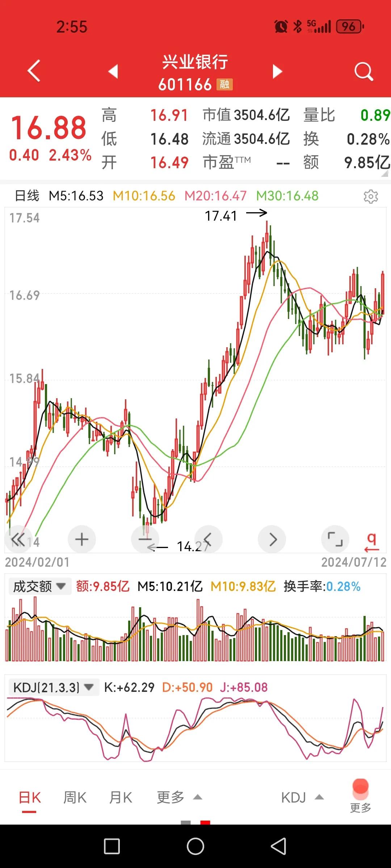This screenshot has height=868, width=391.
Task: Open 成交额 indicator dropdown
Action: point(40,587)
